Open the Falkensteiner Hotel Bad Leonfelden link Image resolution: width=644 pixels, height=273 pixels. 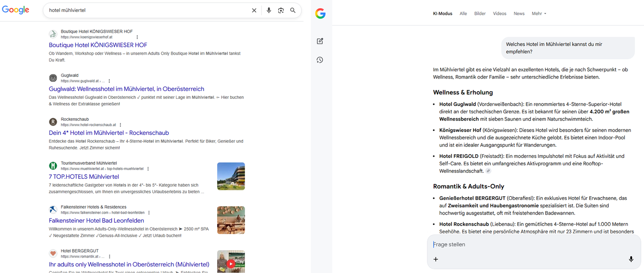[96, 221]
